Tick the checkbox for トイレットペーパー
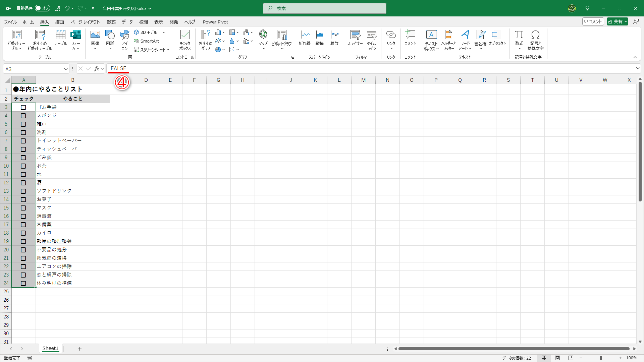The image size is (644, 362). (23, 141)
